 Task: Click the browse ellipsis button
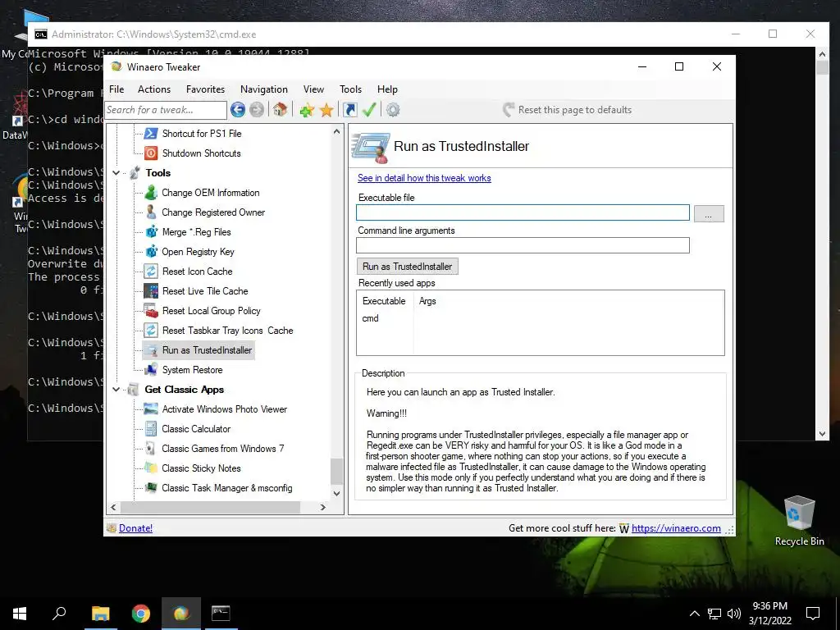click(x=709, y=214)
